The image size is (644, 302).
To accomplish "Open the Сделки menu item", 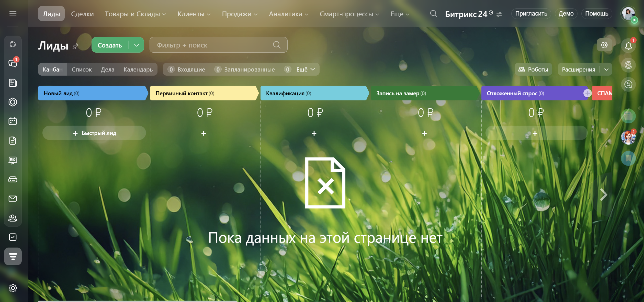I will [82, 14].
